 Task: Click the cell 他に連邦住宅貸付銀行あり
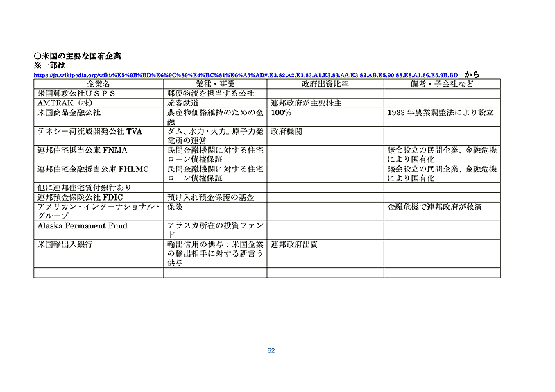pos(99,188)
